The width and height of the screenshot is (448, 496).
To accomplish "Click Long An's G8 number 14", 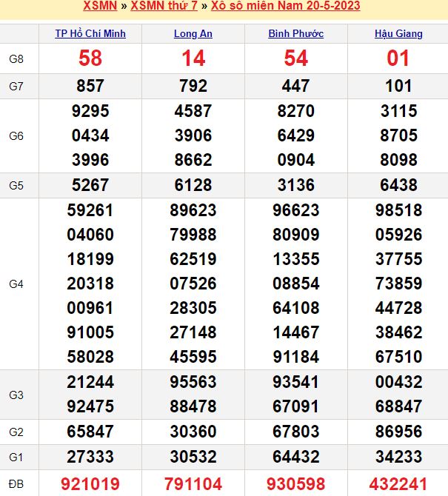I will tap(193, 58).
